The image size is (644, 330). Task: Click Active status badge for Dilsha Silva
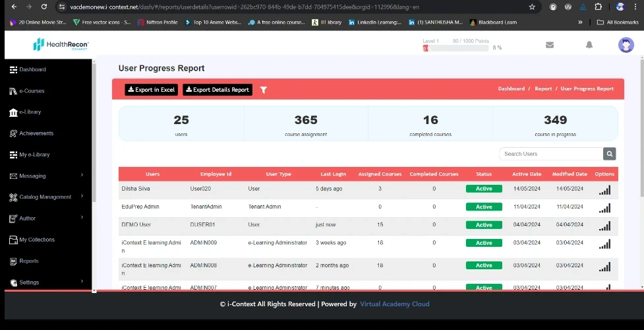[x=484, y=189]
